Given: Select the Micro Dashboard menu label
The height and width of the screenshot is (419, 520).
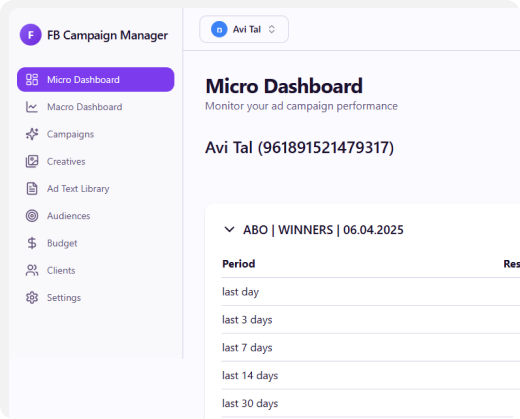Looking at the screenshot, I should click(83, 80).
